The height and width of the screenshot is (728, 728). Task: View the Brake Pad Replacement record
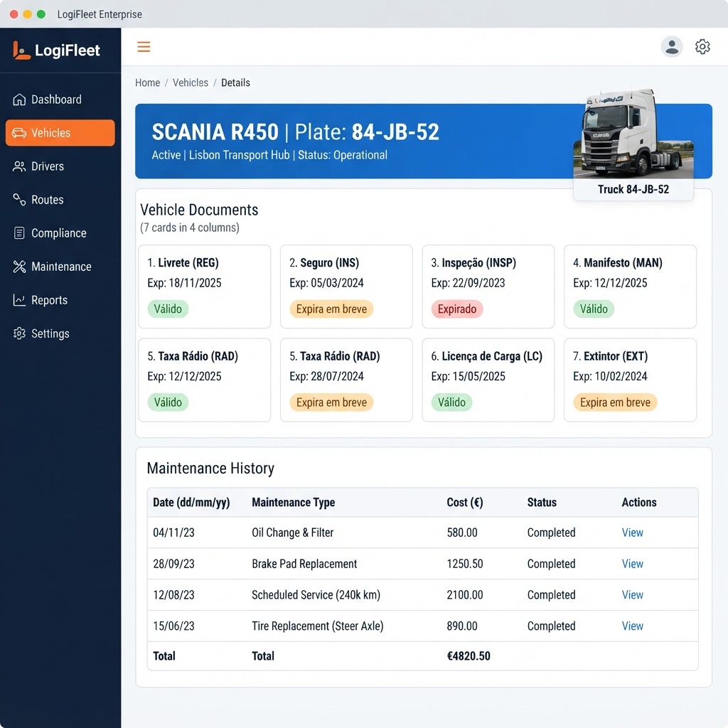click(632, 564)
